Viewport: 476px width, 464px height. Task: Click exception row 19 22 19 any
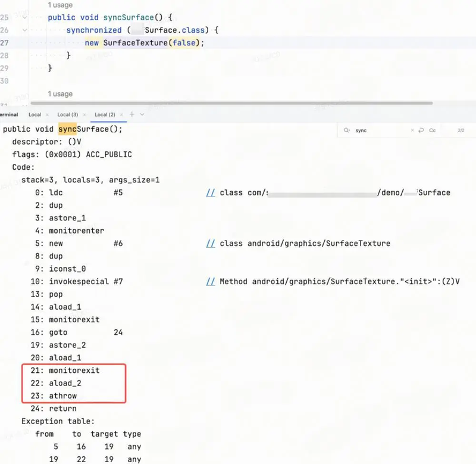pos(95,459)
